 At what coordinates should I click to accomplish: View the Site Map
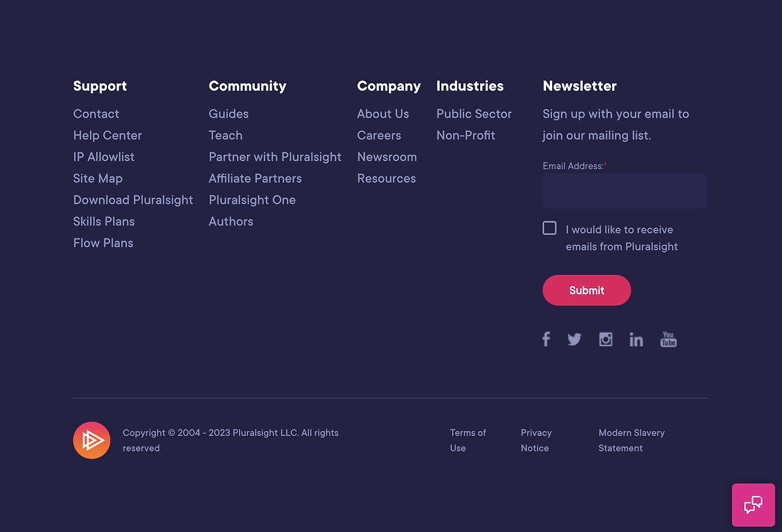pyautogui.click(x=98, y=178)
